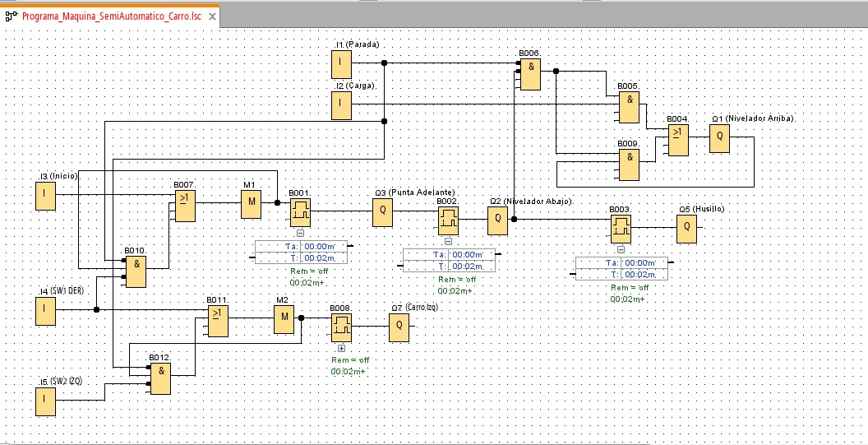Select the B007 OR gate block
Screen dimensions: 868x445
[184, 206]
